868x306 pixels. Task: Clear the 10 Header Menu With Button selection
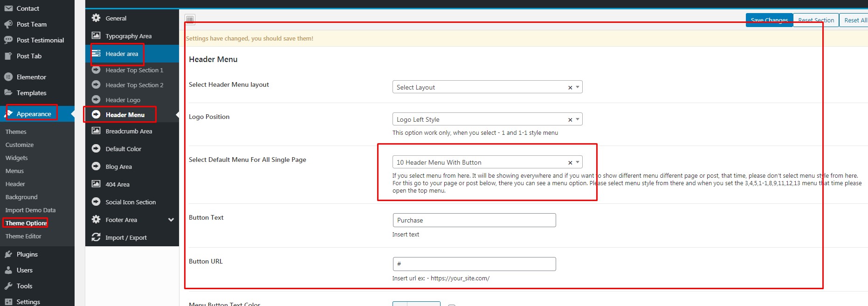pos(570,163)
